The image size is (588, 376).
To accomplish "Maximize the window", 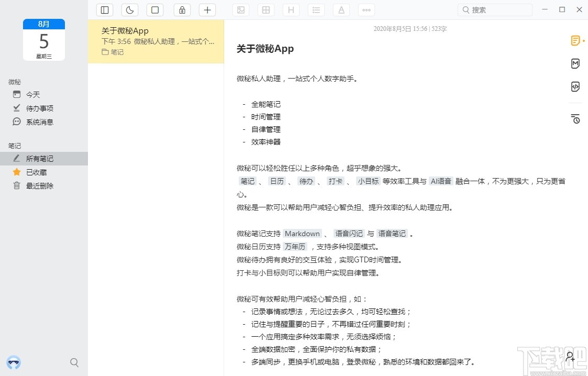I will 562,9.
